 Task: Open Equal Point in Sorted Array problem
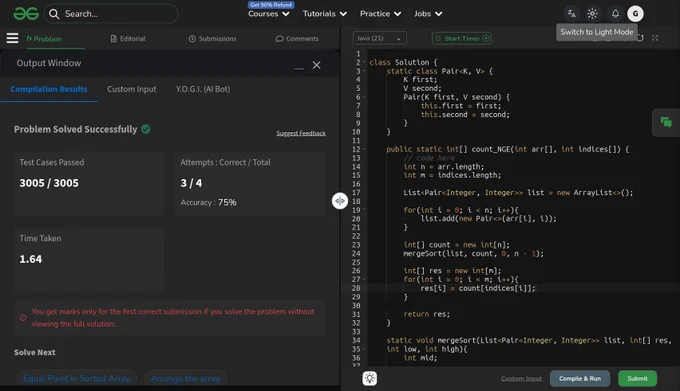(77, 378)
